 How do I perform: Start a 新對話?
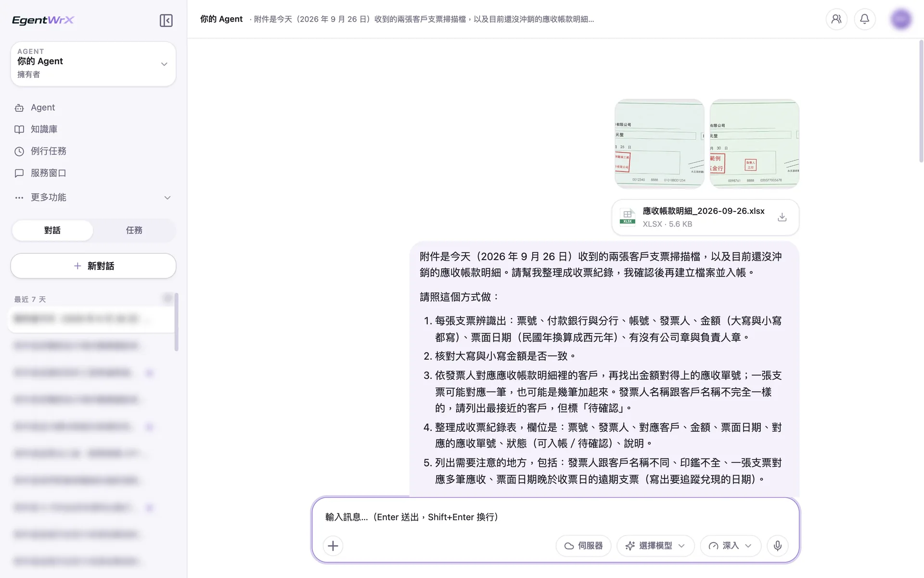point(93,266)
